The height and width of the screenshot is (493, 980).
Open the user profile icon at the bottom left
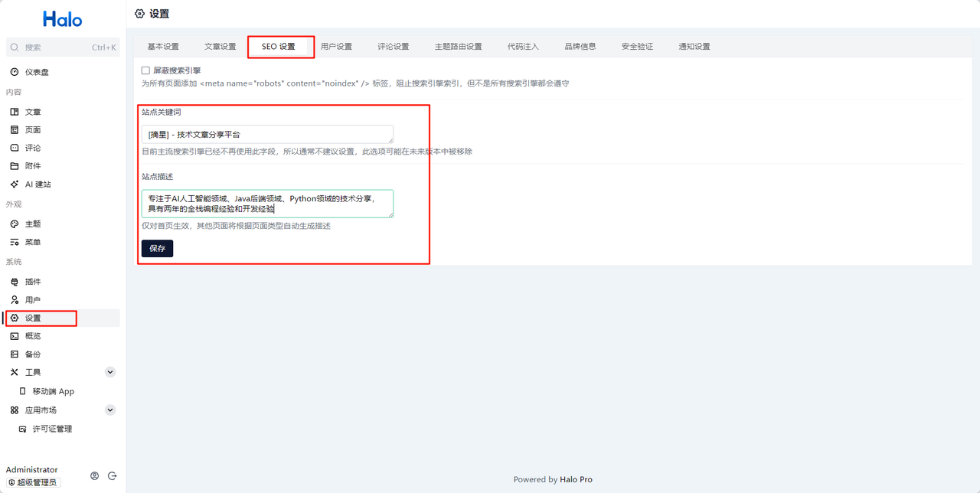click(94, 475)
